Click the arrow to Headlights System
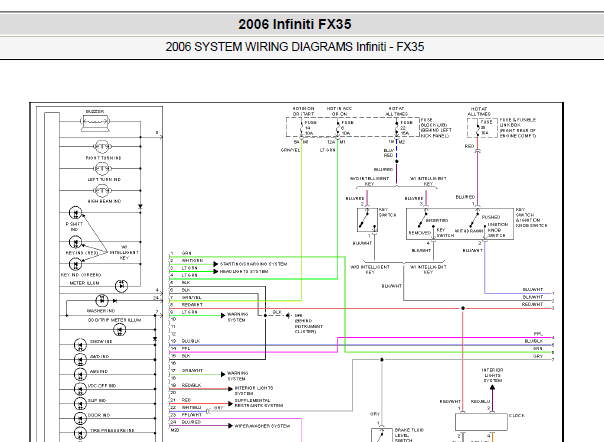This screenshot has height=442, width=604. (216, 271)
